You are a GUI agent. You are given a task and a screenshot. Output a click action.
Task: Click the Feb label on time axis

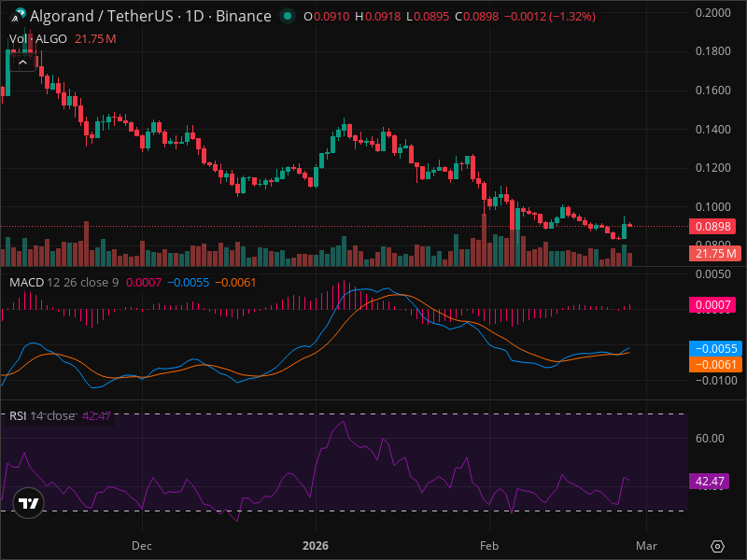pos(489,546)
